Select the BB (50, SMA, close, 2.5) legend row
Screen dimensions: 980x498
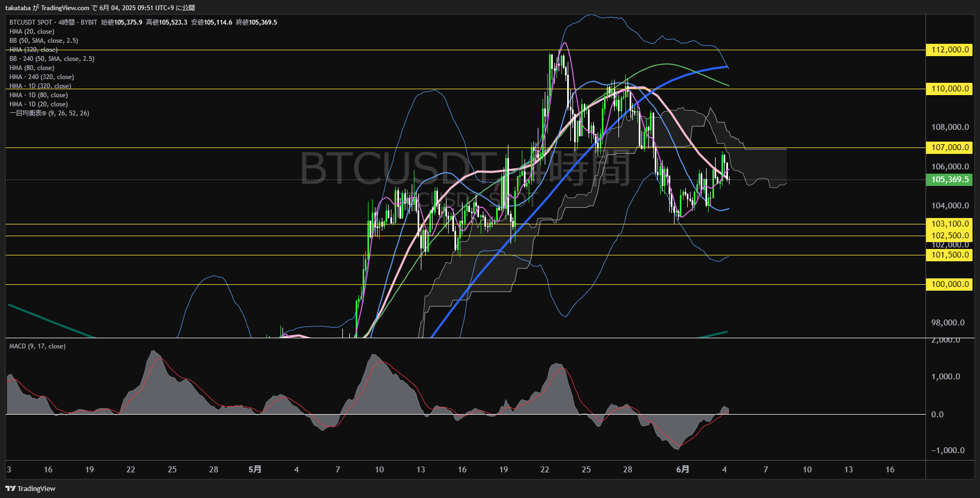(44, 41)
